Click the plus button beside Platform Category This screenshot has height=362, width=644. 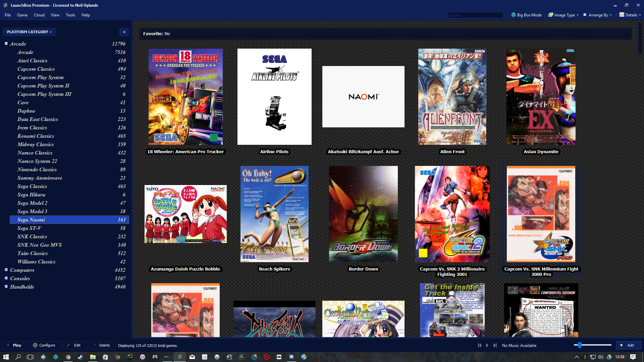coord(124,32)
